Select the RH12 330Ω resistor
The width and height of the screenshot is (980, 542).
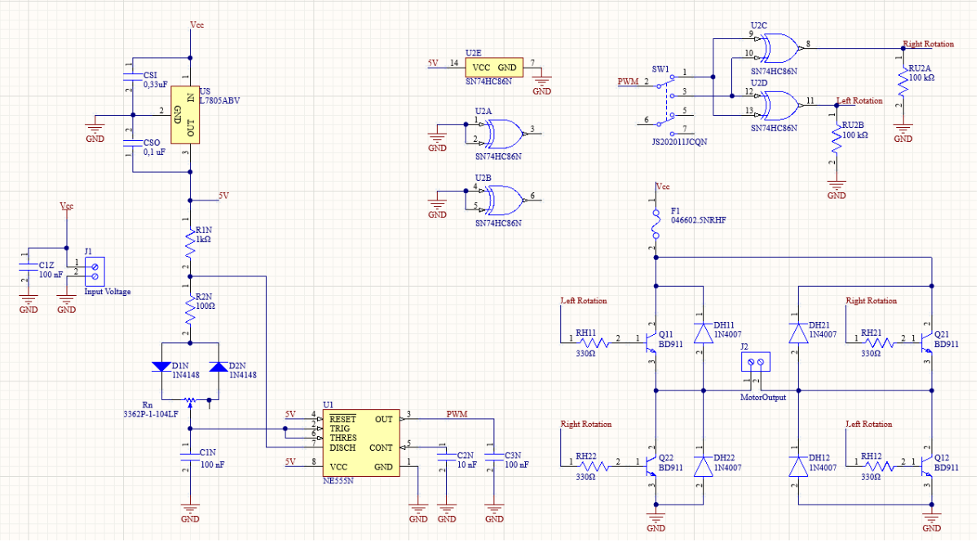[879, 467]
